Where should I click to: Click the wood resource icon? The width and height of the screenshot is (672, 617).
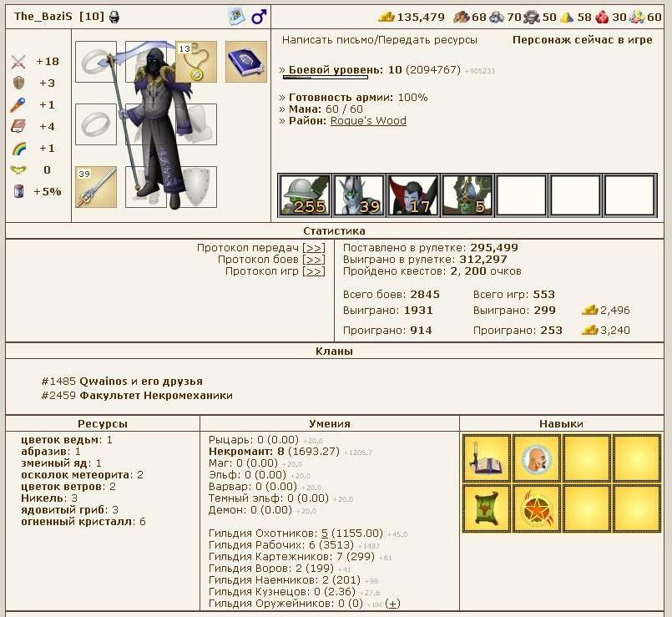pyautogui.click(x=462, y=18)
